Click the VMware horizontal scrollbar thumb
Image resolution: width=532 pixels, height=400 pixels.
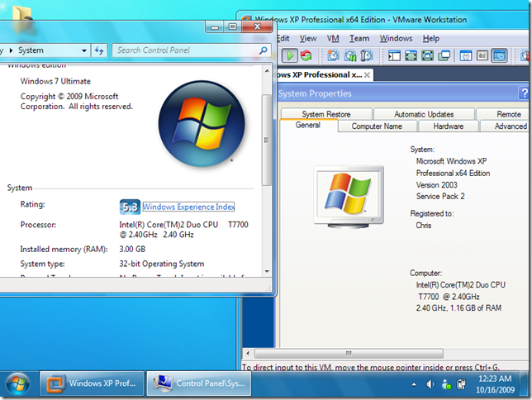(349, 353)
